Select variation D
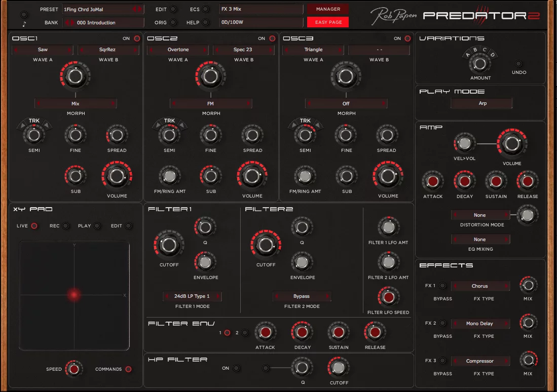 click(x=492, y=55)
